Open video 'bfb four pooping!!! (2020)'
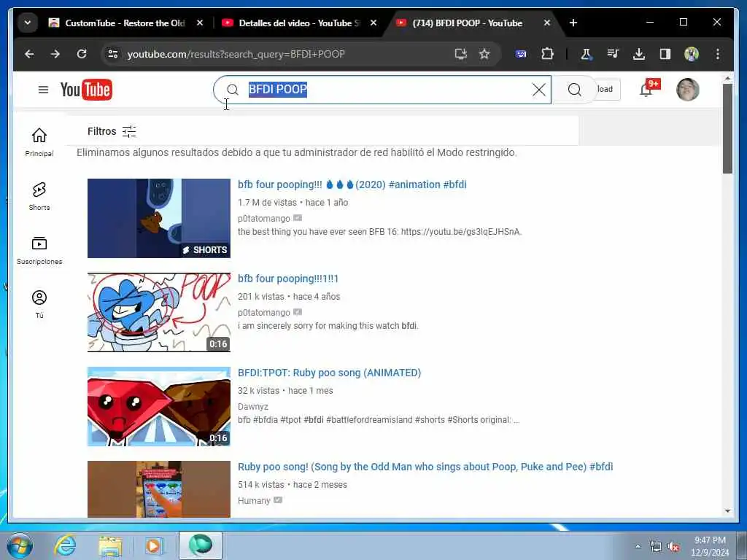 [352, 184]
